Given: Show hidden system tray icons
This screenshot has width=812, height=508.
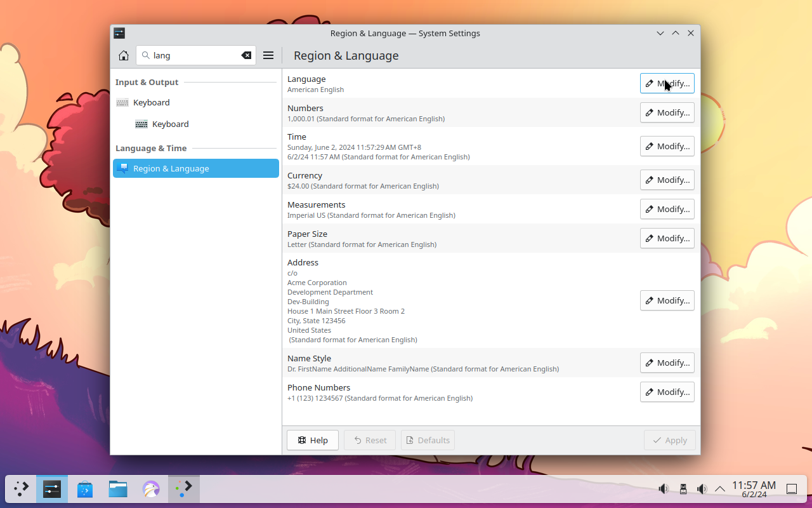Looking at the screenshot, I should pyautogui.click(x=720, y=489).
